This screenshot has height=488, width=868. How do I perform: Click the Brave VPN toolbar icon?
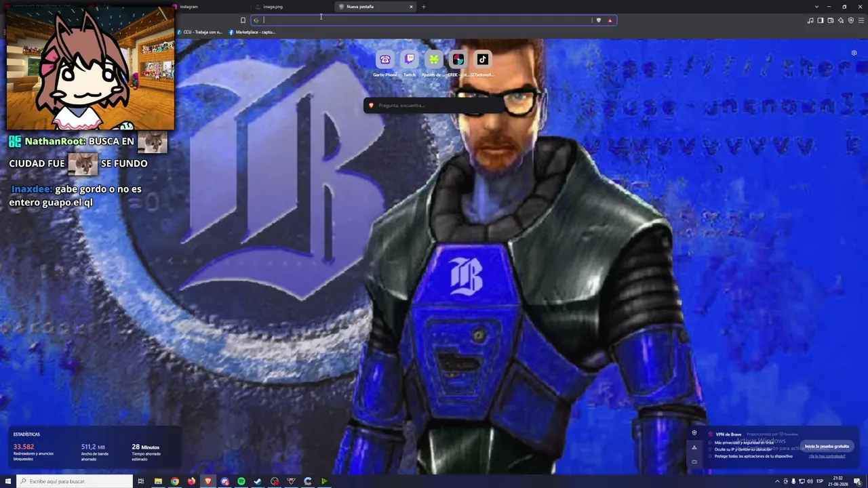tap(850, 20)
